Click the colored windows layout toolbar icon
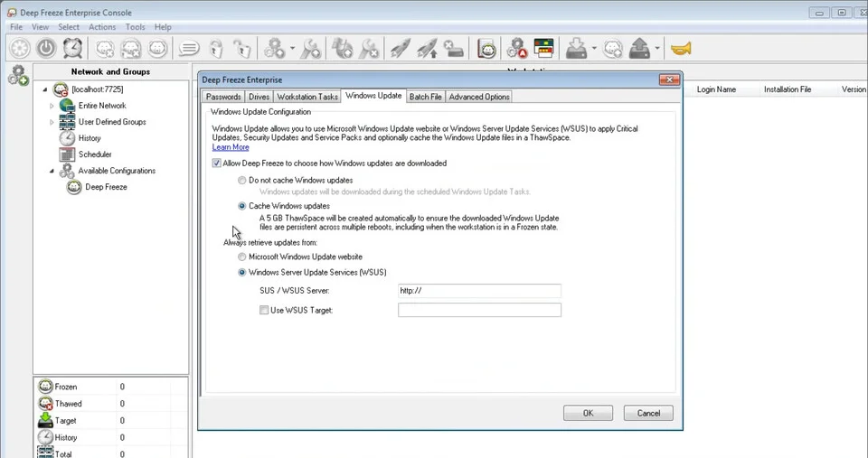 click(x=543, y=49)
